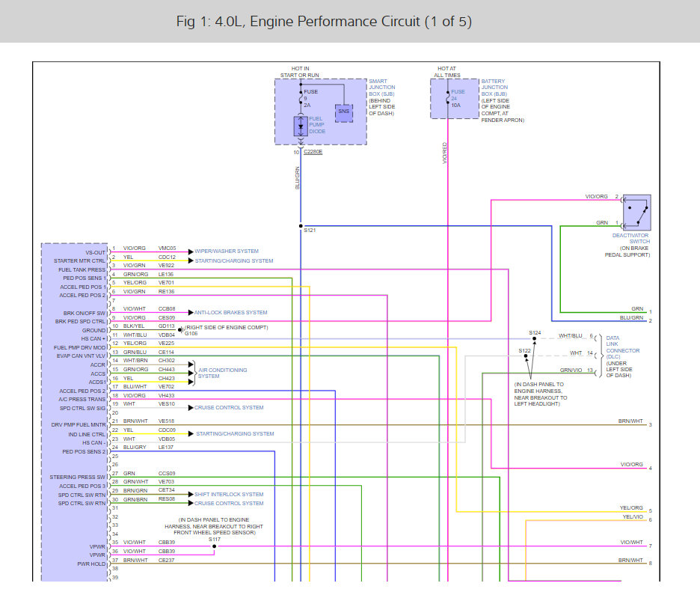Click the GRN/VIO 13 connector pin label
Screen dimensions: 700x601
coord(577,370)
